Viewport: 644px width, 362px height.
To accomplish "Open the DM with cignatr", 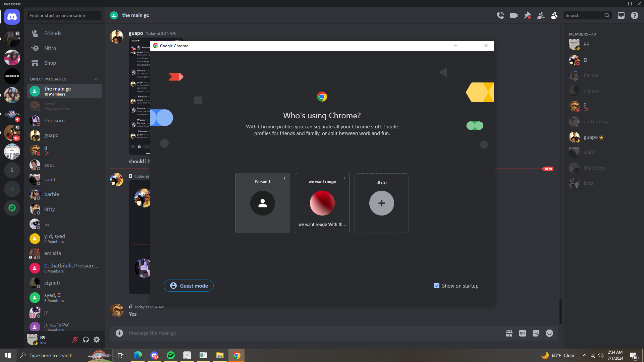I will pos(64,283).
